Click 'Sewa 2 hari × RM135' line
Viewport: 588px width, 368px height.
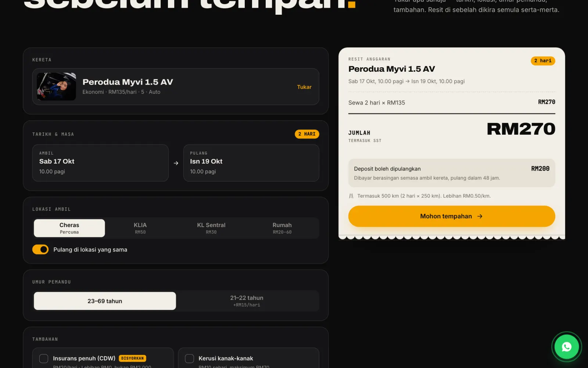tap(377, 103)
